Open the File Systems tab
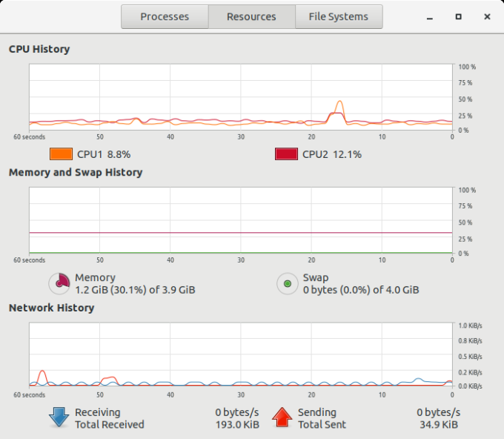This screenshot has height=439, width=504. coord(339,17)
